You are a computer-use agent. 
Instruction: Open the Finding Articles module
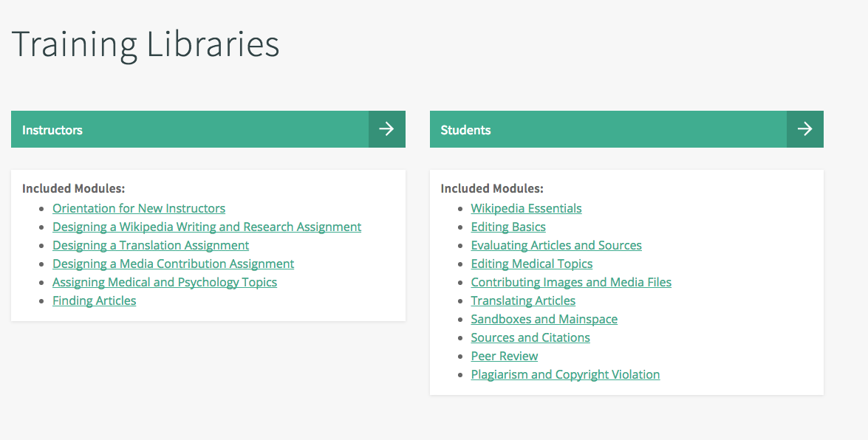pos(94,300)
